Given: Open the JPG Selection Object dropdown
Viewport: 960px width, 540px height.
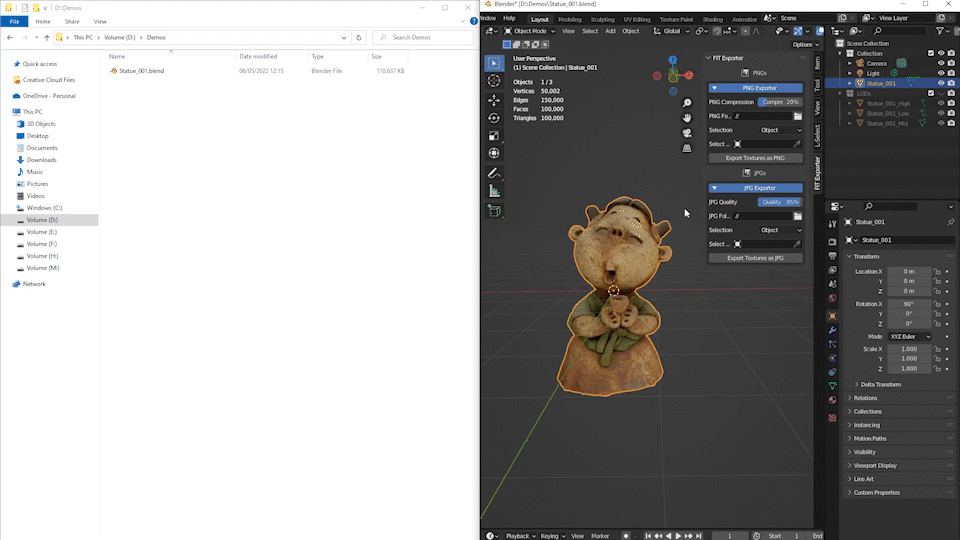Looking at the screenshot, I should [781, 230].
